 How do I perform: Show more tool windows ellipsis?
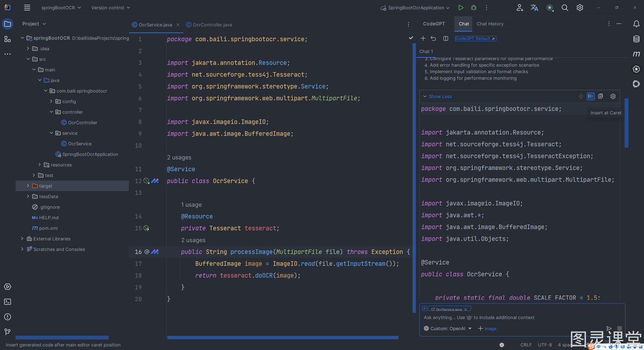pyautogui.click(x=7, y=54)
